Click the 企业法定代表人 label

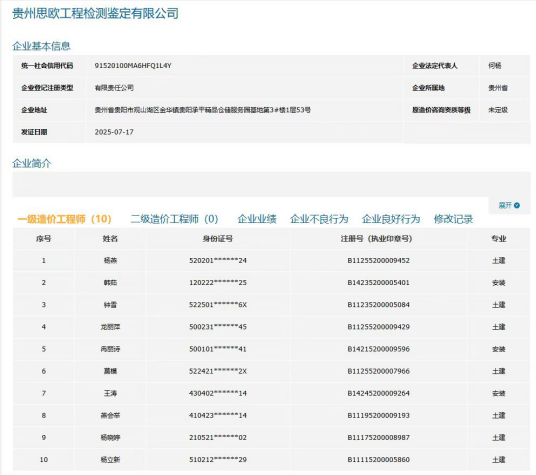coord(435,66)
